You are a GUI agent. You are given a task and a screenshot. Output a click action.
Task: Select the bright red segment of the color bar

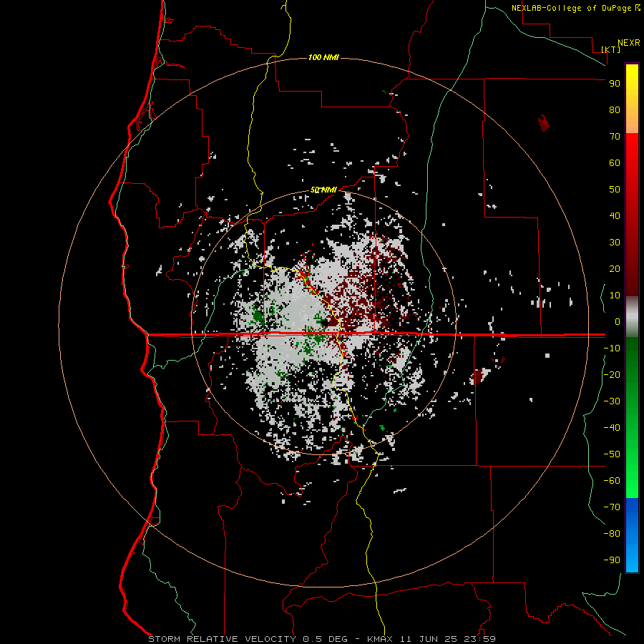click(x=632, y=172)
